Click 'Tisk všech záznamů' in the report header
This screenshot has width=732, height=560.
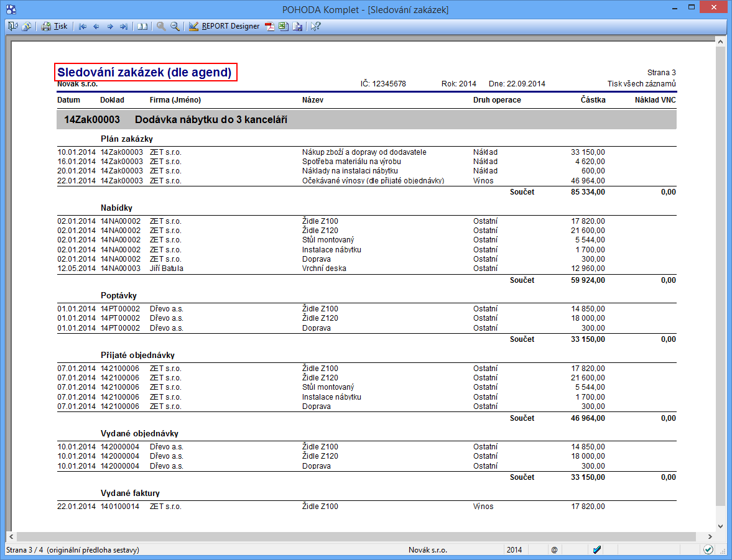[x=641, y=83]
